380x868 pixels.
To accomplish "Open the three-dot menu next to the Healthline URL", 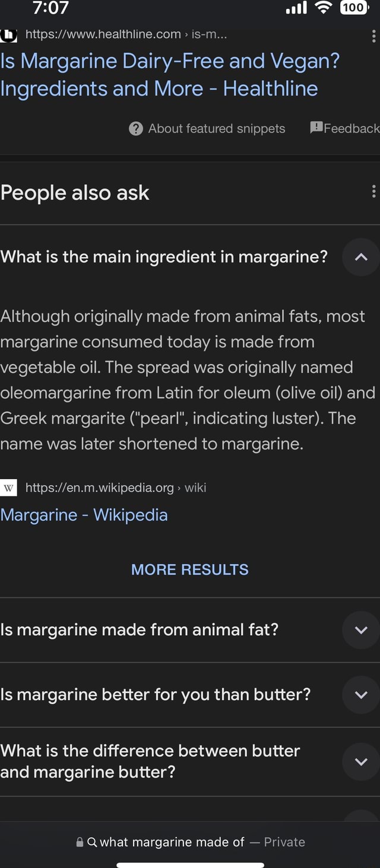I will click(x=373, y=36).
